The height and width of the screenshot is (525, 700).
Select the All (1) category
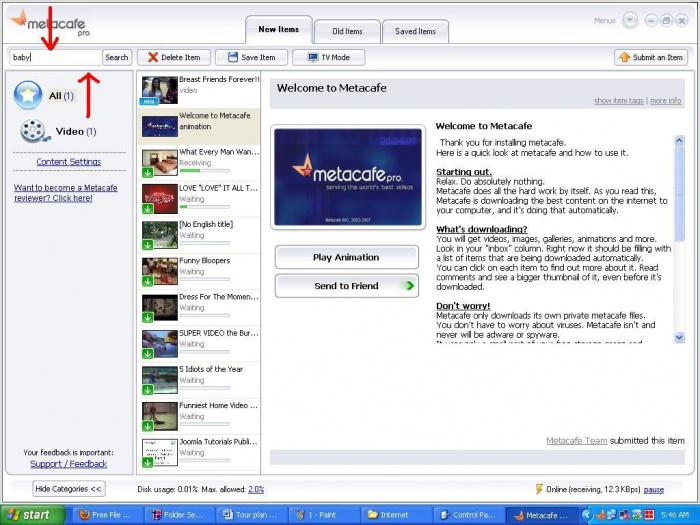click(x=61, y=96)
